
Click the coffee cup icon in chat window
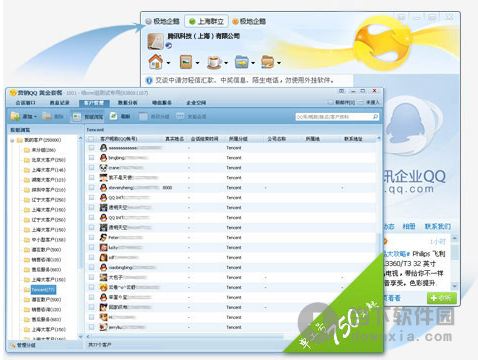pos(214,62)
